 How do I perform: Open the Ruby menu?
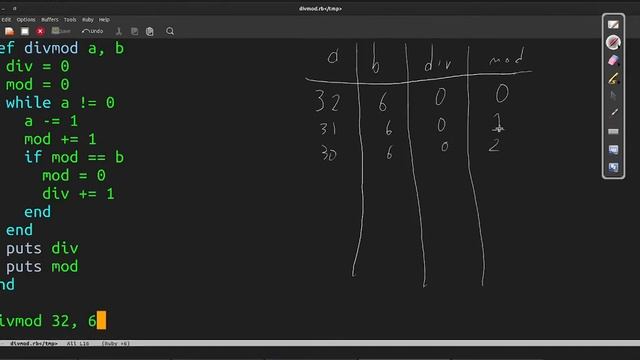[x=88, y=20]
